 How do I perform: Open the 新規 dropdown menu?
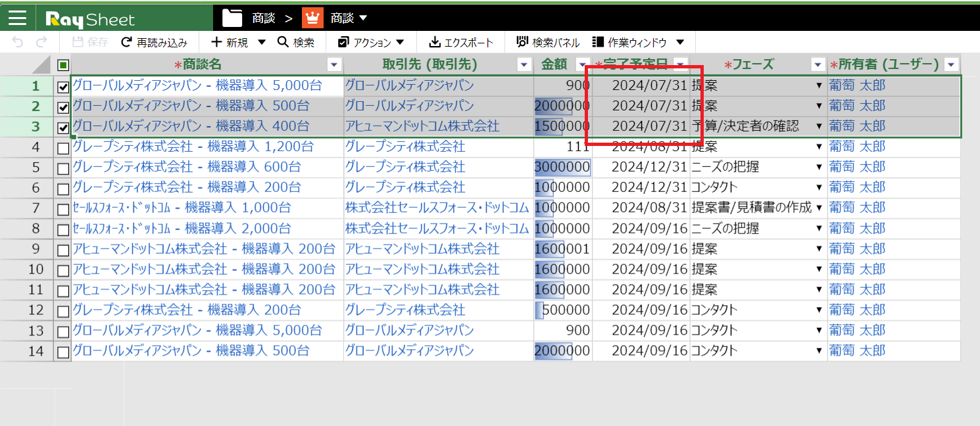tap(261, 43)
